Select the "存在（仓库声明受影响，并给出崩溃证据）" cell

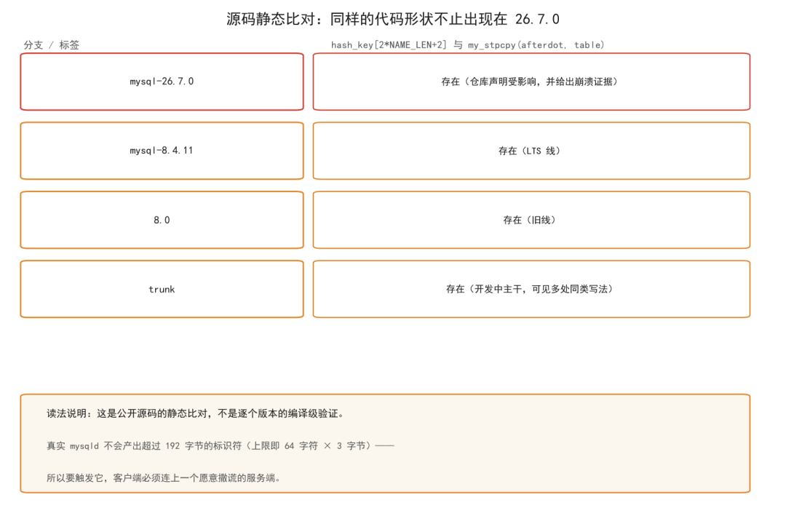(x=531, y=82)
